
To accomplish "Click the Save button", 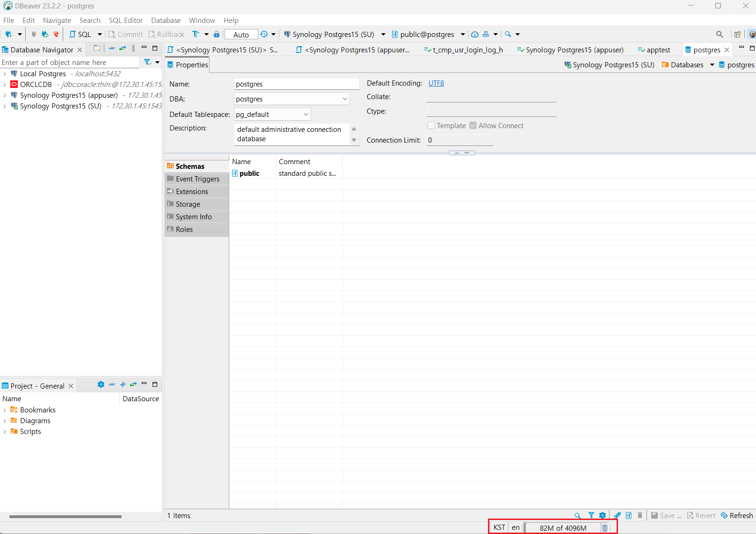I will point(666,515).
